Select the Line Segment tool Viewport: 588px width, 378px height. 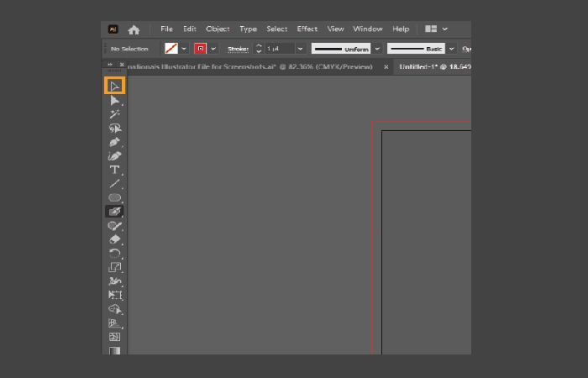tap(115, 184)
